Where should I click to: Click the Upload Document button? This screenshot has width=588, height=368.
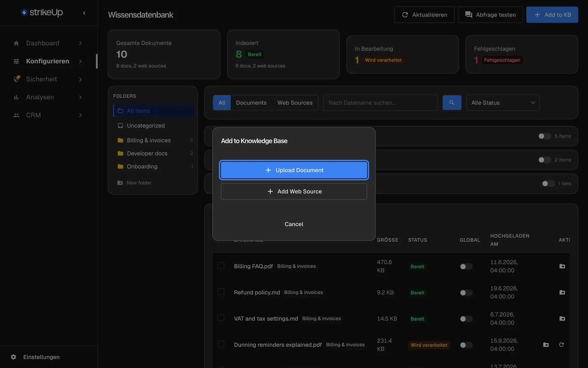click(x=294, y=170)
